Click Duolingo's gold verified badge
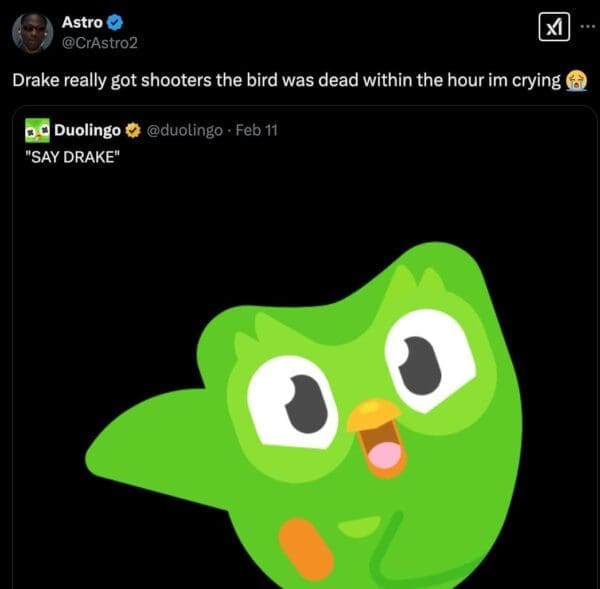The height and width of the screenshot is (589, 600). 135,130
